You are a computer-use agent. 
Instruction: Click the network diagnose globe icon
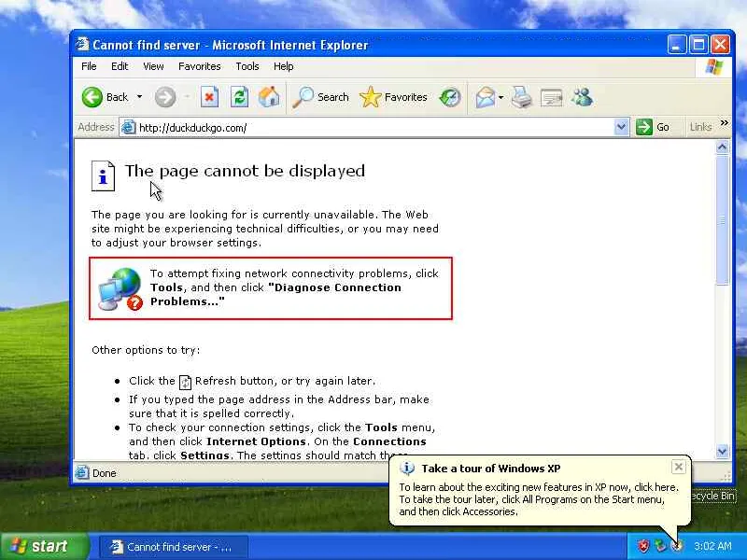click(x=120, y=289)
